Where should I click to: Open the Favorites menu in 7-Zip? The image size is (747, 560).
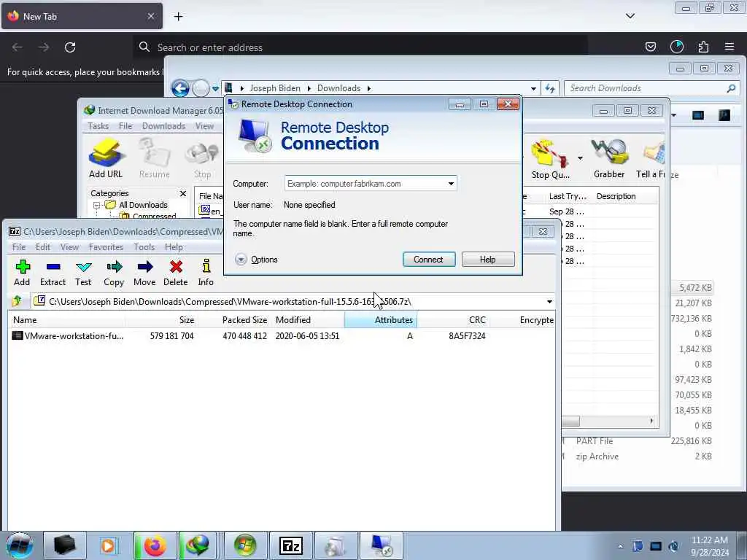[x=106, y=247]
